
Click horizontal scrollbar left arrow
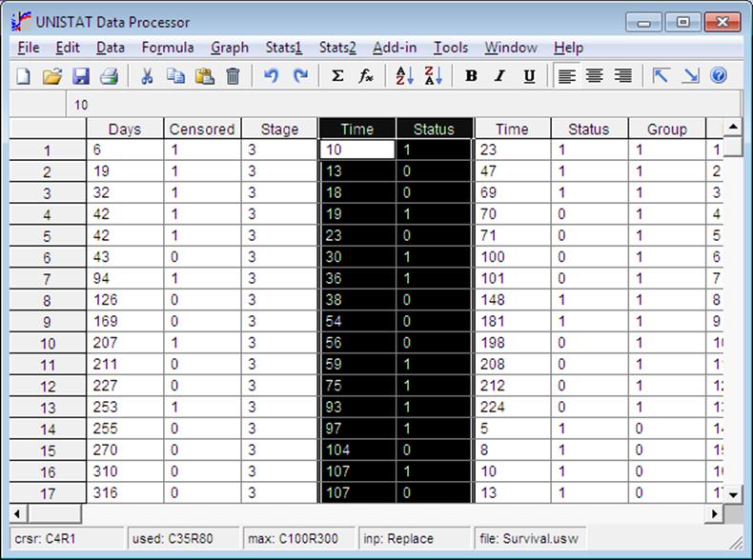point(18,514)
